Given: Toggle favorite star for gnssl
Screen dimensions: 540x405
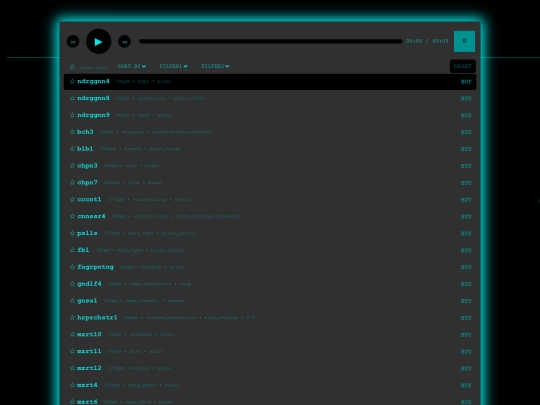Looking at the screenshot, I should point(72,301).
